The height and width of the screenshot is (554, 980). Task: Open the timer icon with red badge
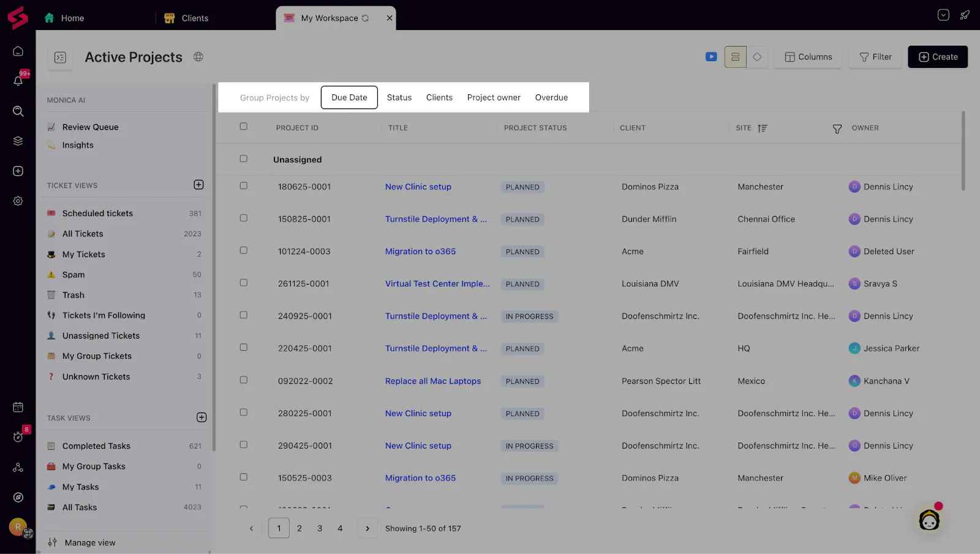point(18,436)
